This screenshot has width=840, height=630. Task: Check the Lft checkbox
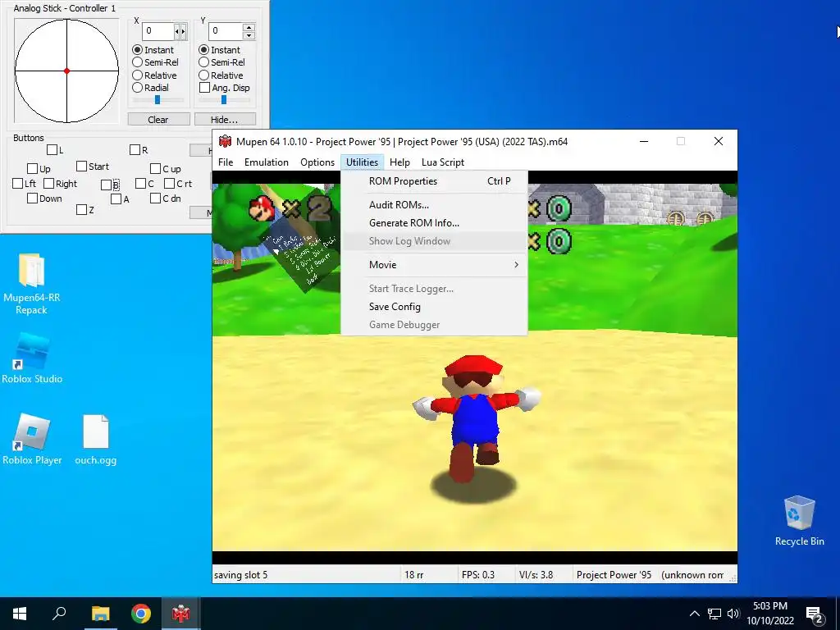pyautogui.click(x=18, y=184)
